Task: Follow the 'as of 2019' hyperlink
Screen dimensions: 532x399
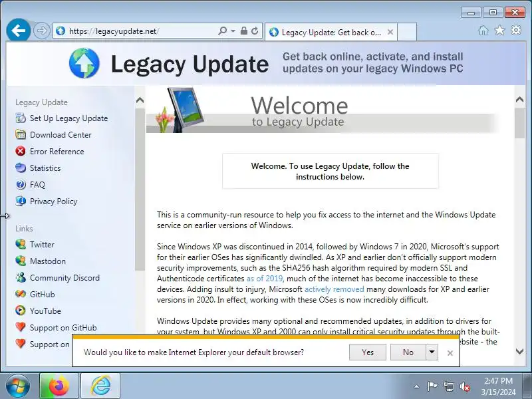Action: click(x=265, y=279)
